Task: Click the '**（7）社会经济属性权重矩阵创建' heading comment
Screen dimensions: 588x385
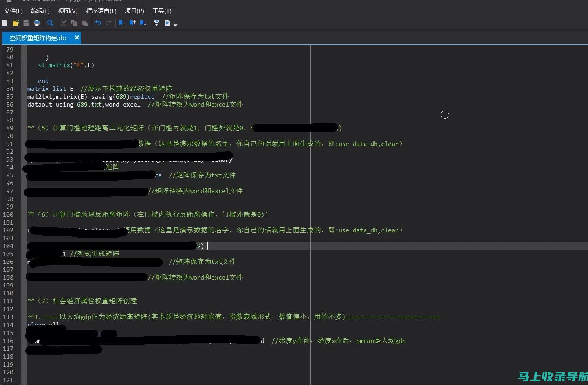Action: pyautogui.click(x=82, y=301)
